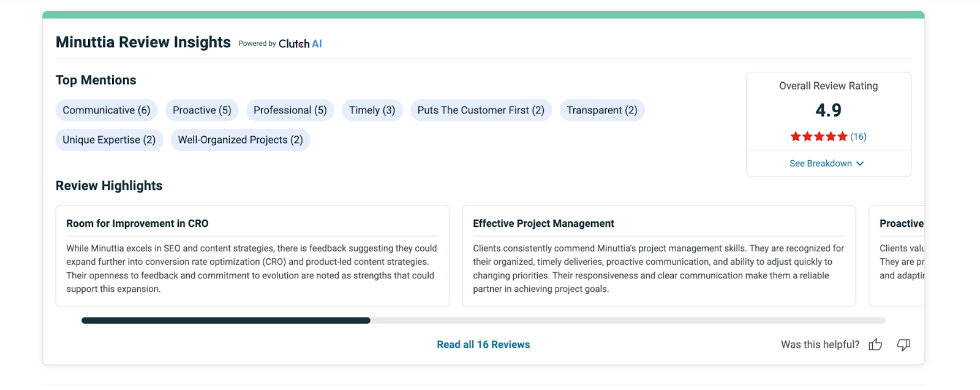The image size is (980, 390).
Task: Select Puts The Customer First (2) tag
Action: (481, 110)
